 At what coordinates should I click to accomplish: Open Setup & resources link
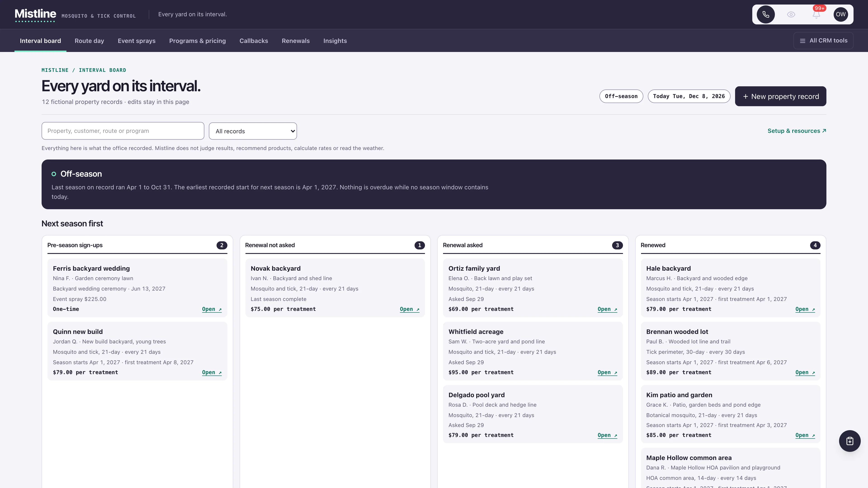797,131
